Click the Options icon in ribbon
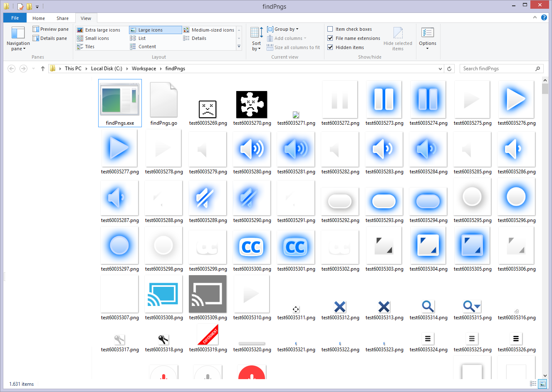 427,33
